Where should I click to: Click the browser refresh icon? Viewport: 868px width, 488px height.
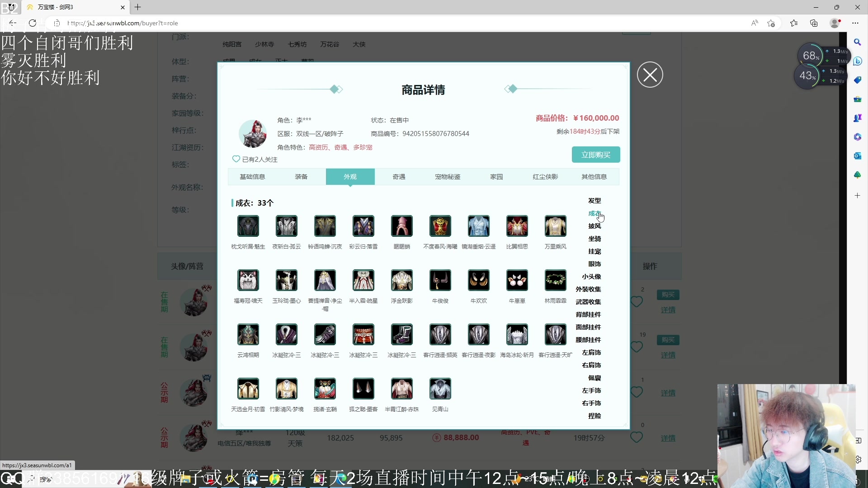33,23
